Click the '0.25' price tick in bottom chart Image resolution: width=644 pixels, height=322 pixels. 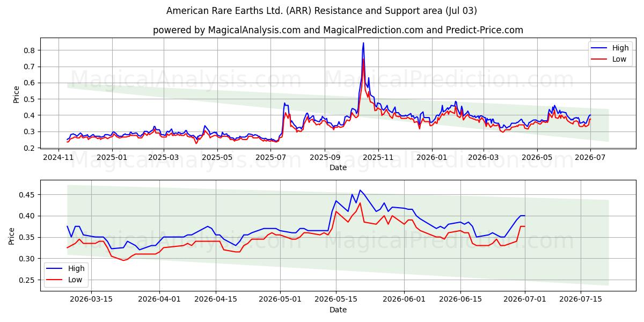(x=28, y=280)
